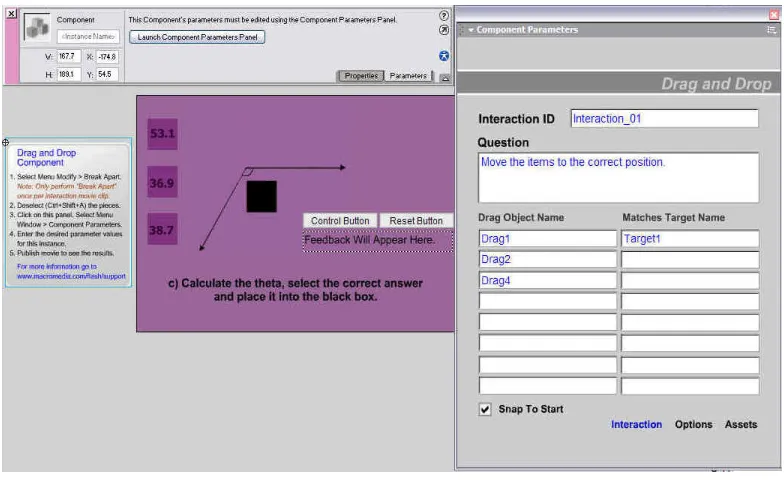The width and height of the screenshot is (784, 480).
Task: Click the Drag and Drop Component title
Action: click(46, 158)
